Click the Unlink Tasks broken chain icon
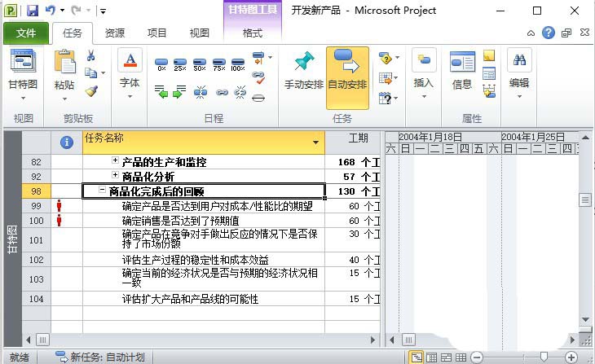Image resolution: width=595 pixels, height=364 pixels. pyautogui.click(x=240, y=92)
